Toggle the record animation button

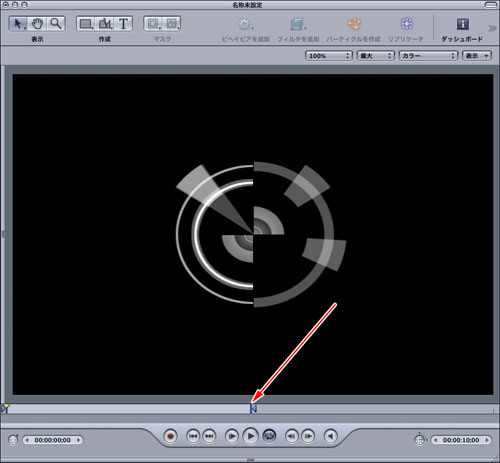tap(171, 436)
